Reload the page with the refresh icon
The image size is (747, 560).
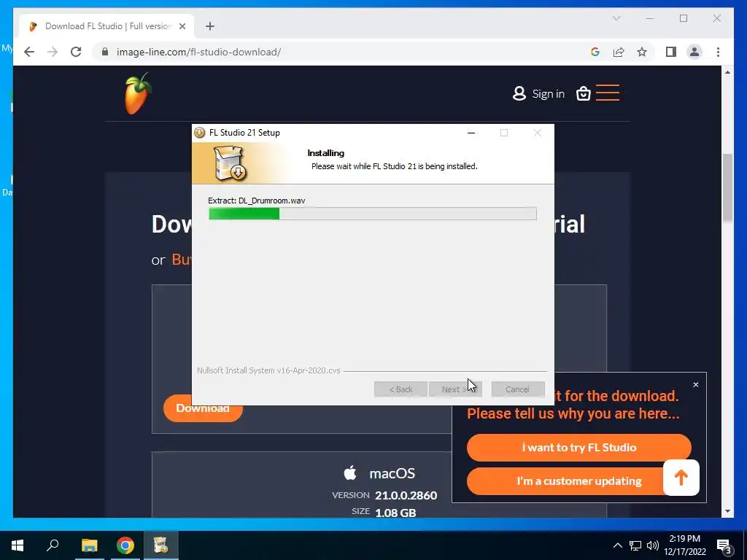pos(76,52)
